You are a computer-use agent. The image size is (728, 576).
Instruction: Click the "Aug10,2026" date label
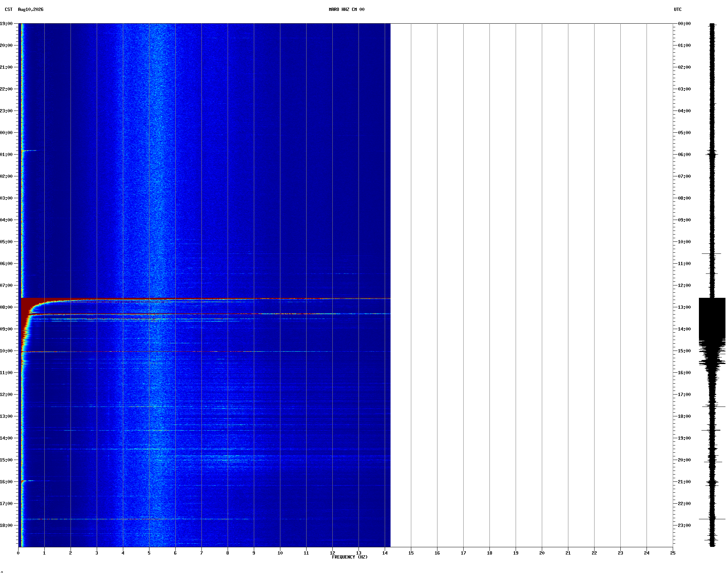31,9
